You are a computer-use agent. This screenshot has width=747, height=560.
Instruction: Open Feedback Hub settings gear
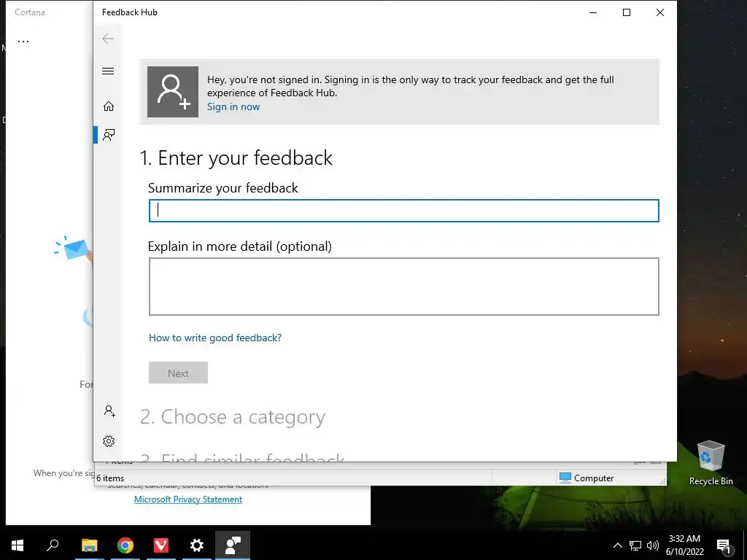coord(109,441)
